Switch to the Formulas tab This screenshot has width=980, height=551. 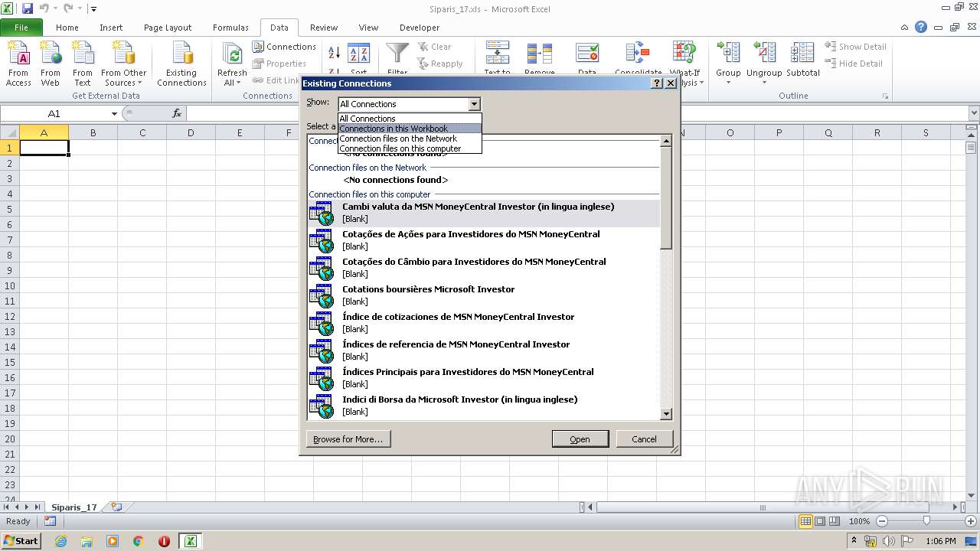pos(230,28)
